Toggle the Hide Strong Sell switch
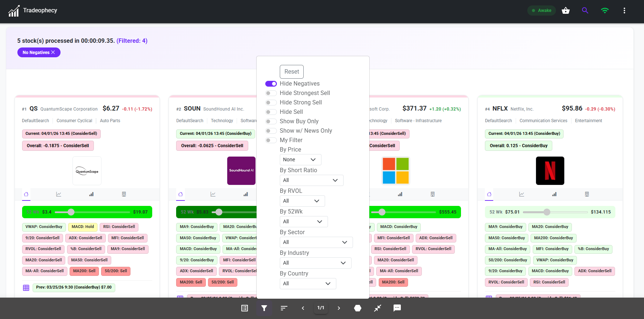The image size is (644, 319). 271,103
